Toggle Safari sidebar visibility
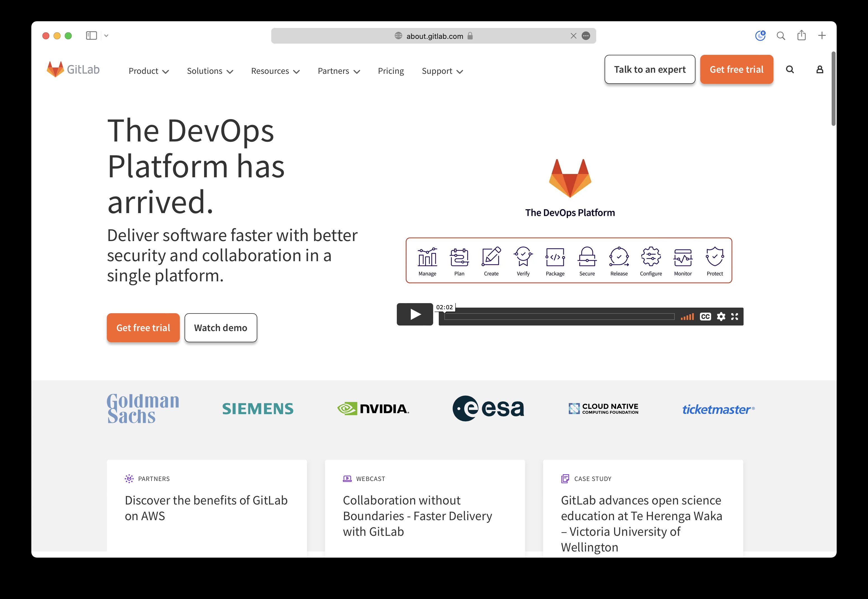The width and height of the screenshot is (868, 599). (91, 36)
